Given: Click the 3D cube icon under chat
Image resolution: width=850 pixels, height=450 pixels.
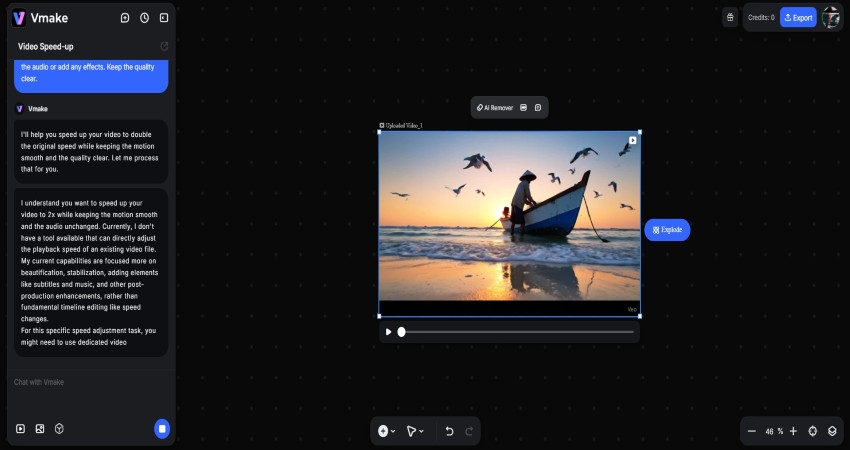Looking at the screenshot, I should (x=59, y=429).
